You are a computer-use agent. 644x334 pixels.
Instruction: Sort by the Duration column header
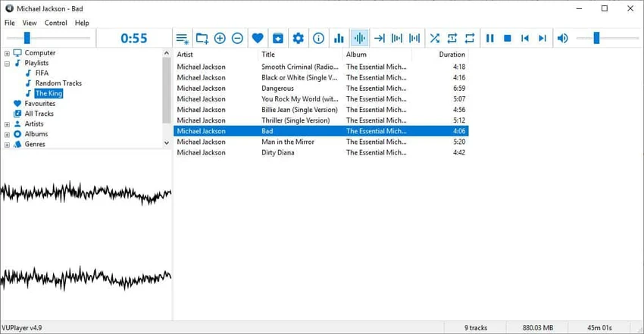click(x=440, y=55)
